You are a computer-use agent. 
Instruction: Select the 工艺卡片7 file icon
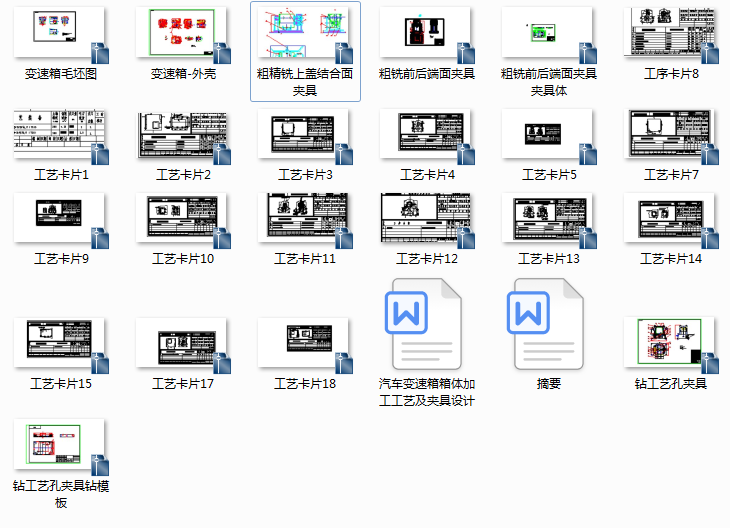click(x=670, y=135)
